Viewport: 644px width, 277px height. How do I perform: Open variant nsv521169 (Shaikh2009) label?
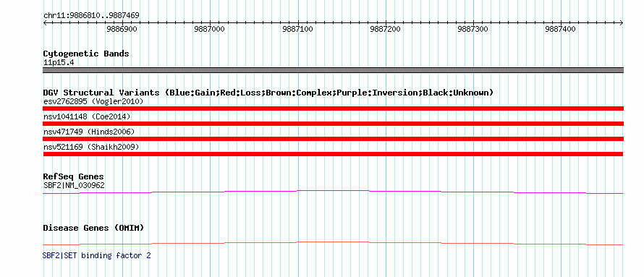(x=91, y=147)
